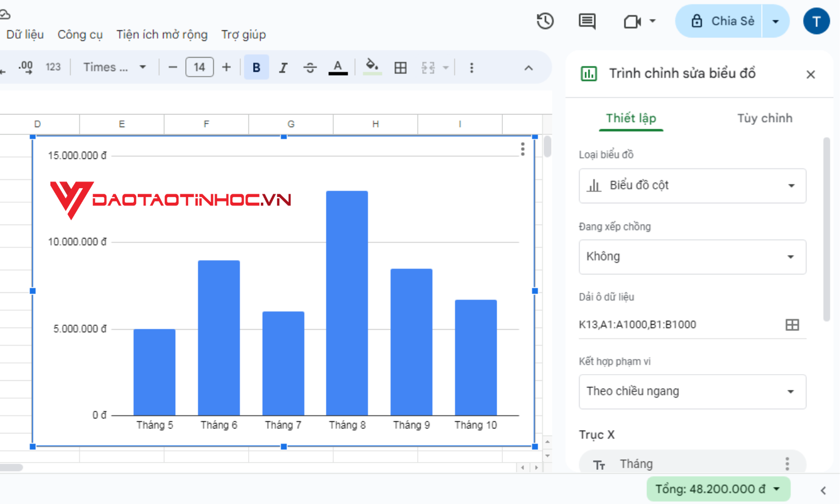Screen dimensions: 840x504
Task: Show all comments
Action: pos(586,21)
